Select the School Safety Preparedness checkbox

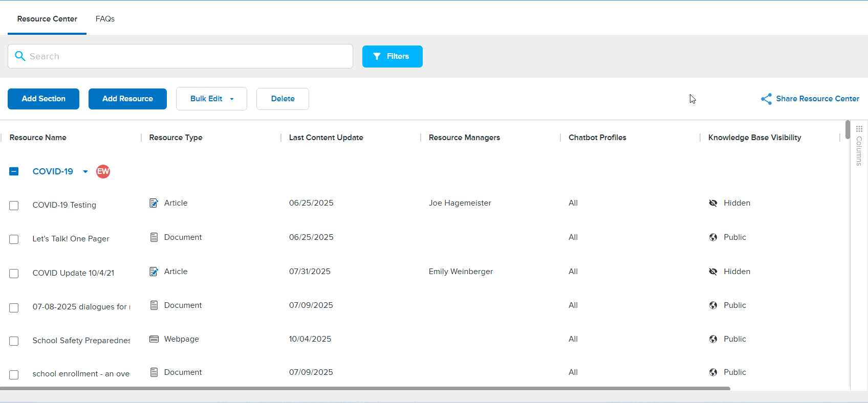point(14,341)
